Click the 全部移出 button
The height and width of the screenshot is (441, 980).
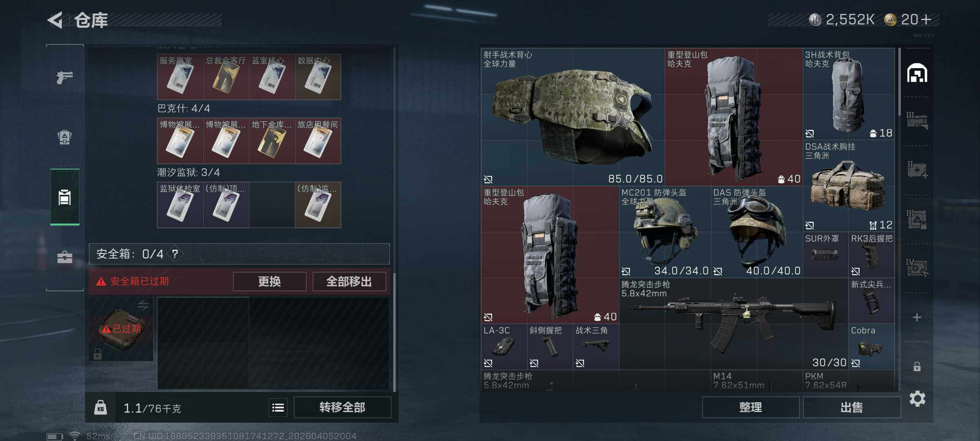tap(349, 281)
